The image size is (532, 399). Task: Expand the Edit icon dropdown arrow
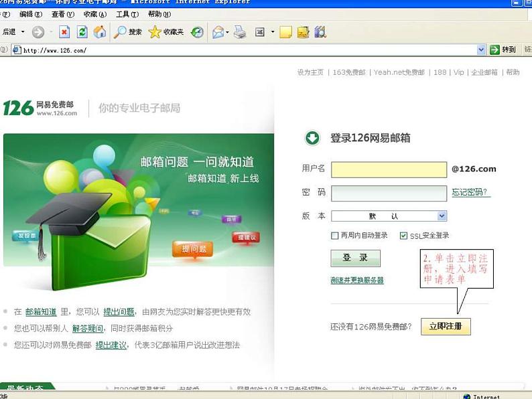(x=273, y=32)
